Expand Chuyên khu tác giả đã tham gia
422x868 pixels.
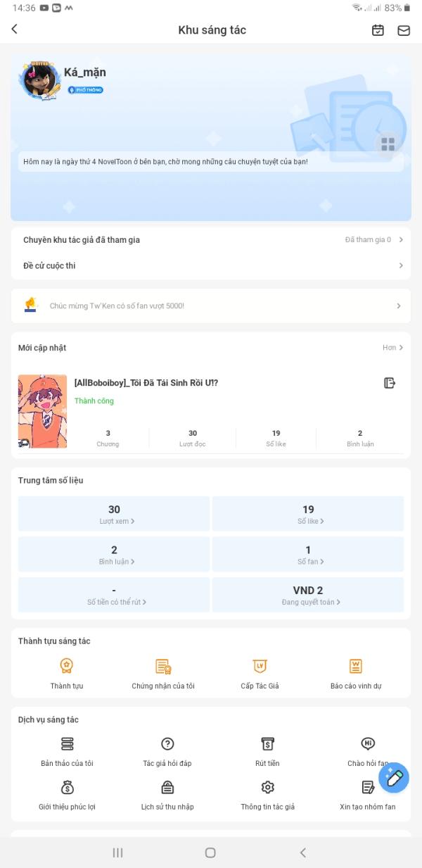point(211,240)
